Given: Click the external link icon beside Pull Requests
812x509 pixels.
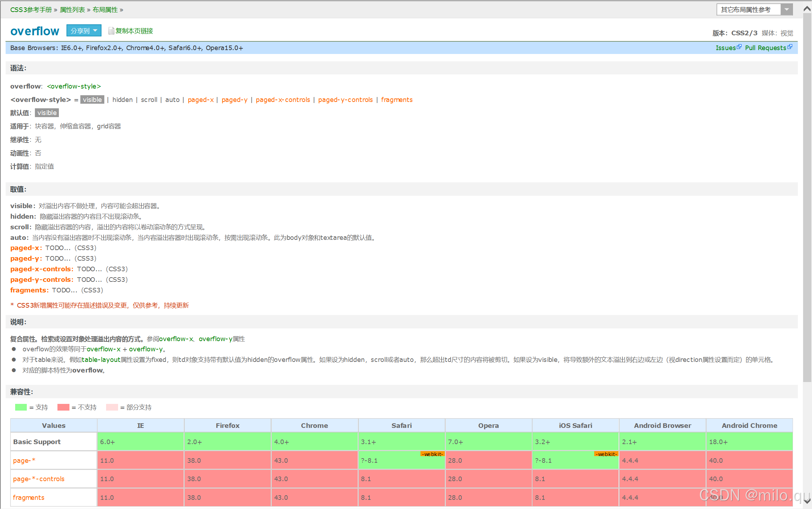Looking at the screenshot, I should [x=790, y=47].
